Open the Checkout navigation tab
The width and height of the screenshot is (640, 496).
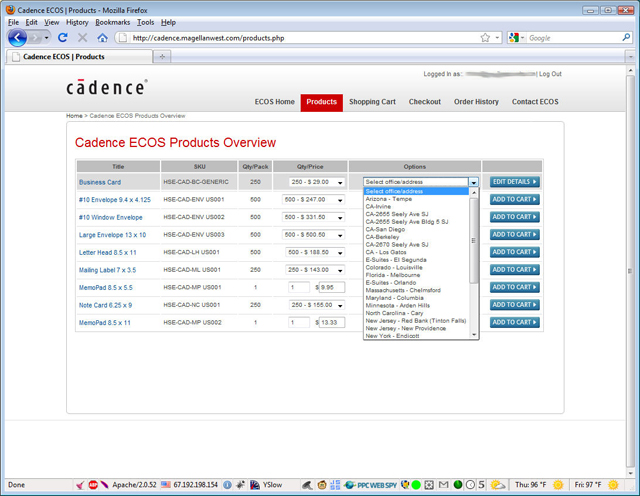tap(424, 102)
